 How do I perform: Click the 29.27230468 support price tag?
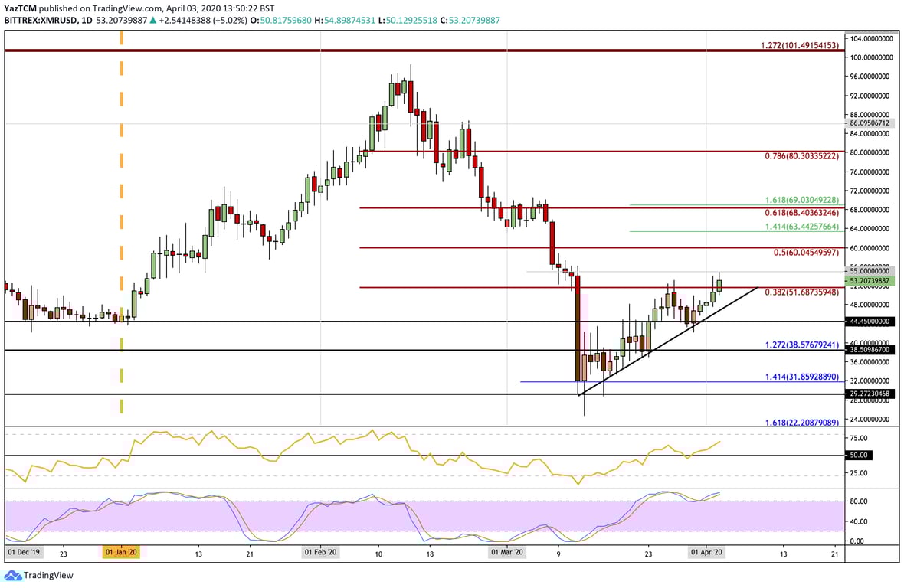[868, 394]
